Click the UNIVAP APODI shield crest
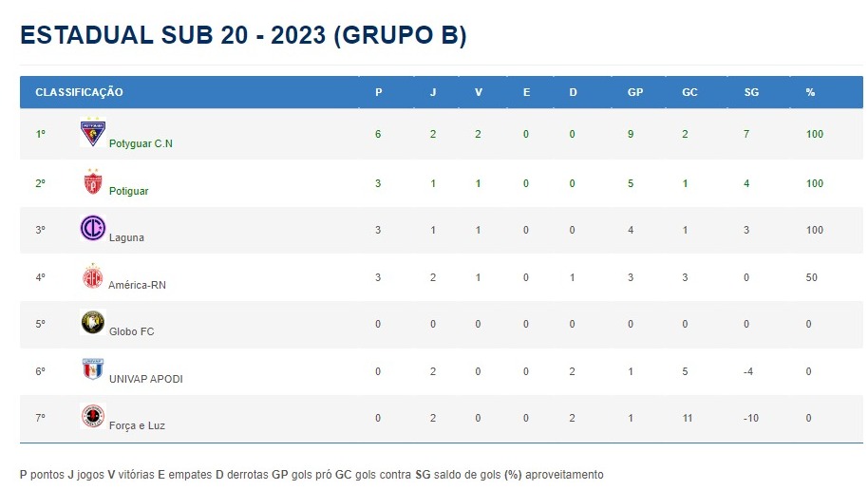Screen dimensions: 868x490 pos(92,368)
